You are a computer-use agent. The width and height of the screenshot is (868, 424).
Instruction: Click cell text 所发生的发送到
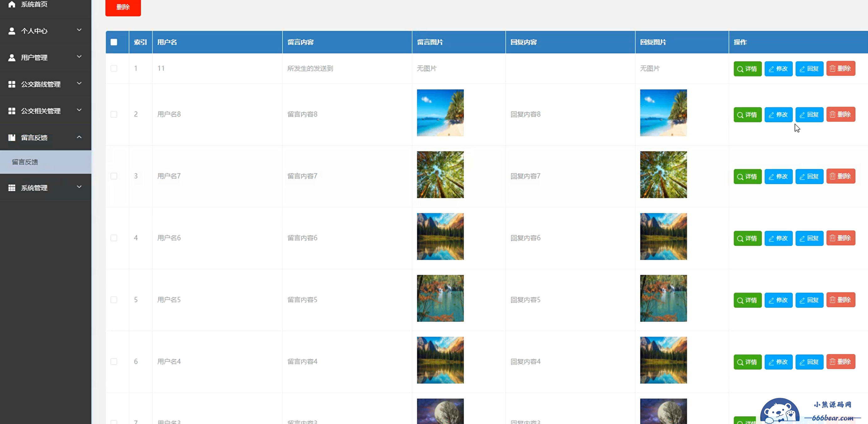click(x=310, y=68)
